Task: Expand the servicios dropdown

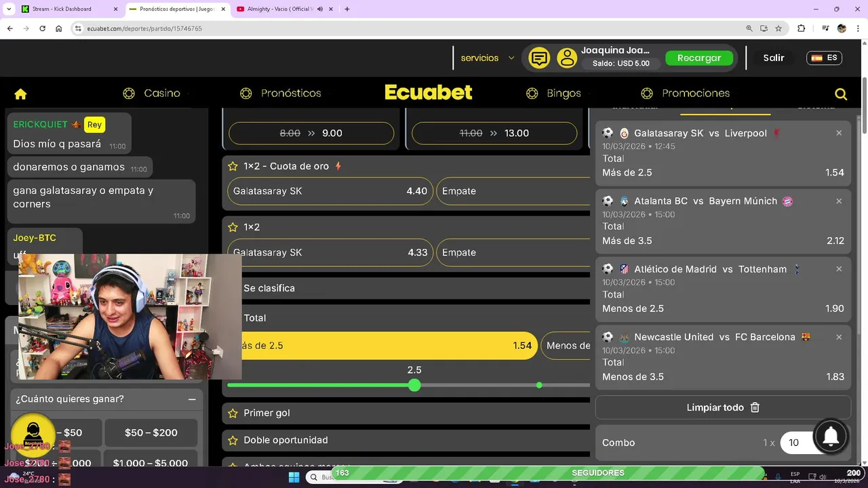Action: (488, 58)
